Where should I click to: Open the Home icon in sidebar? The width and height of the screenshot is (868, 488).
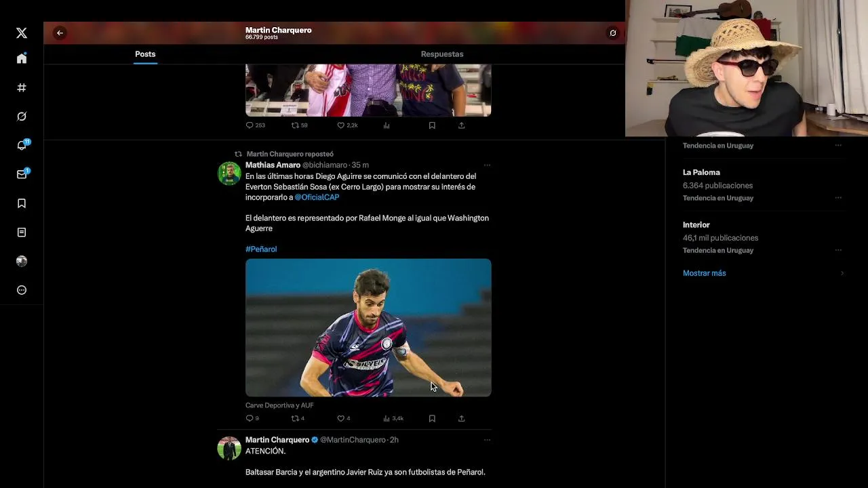(22, 58)
